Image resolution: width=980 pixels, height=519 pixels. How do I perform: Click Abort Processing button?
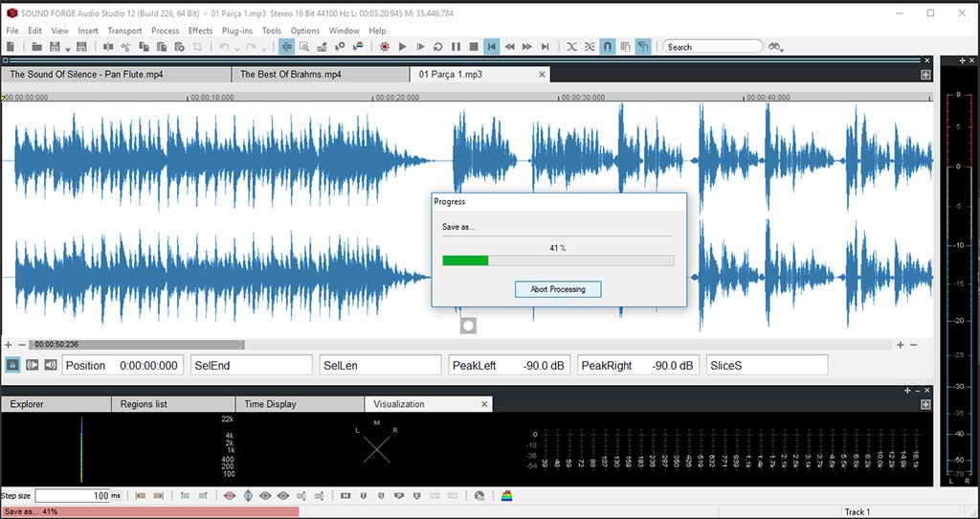[x=558, y=289]
